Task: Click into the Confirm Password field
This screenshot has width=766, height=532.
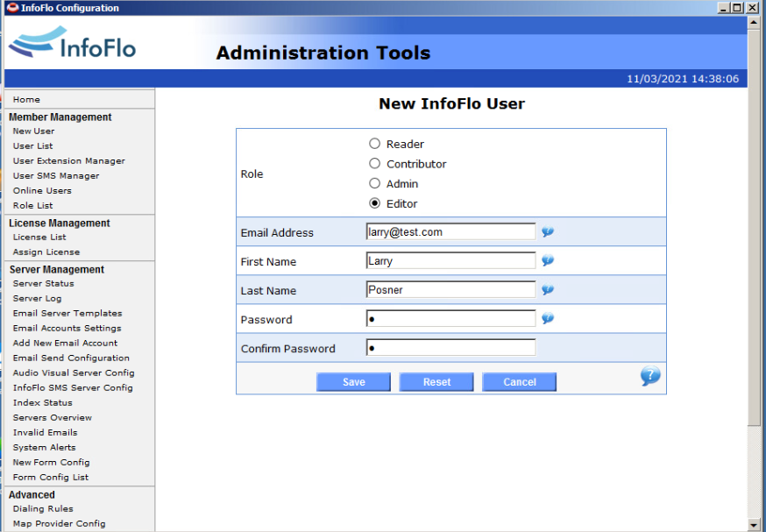Action: coord(450,348)
